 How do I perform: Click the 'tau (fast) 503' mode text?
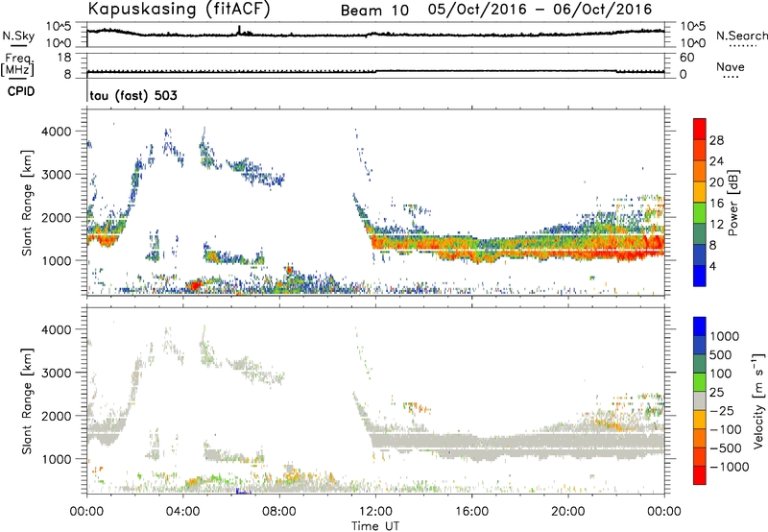click(133, 95)
